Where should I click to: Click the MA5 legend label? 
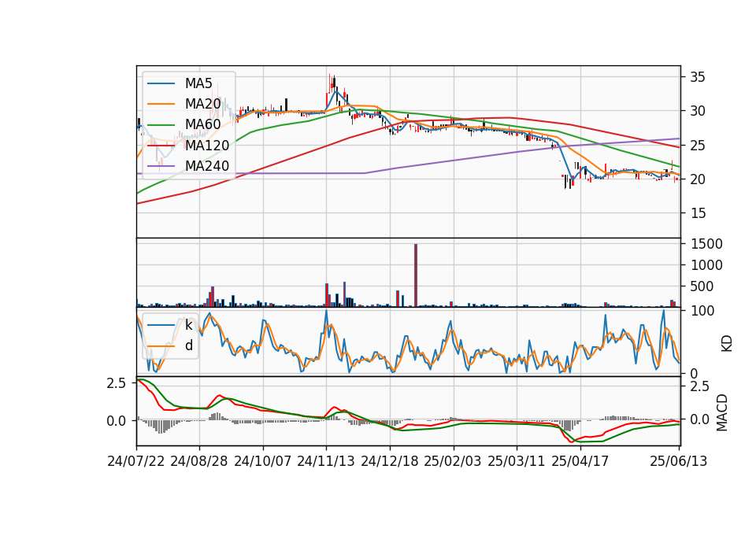(x=198, y=83)
